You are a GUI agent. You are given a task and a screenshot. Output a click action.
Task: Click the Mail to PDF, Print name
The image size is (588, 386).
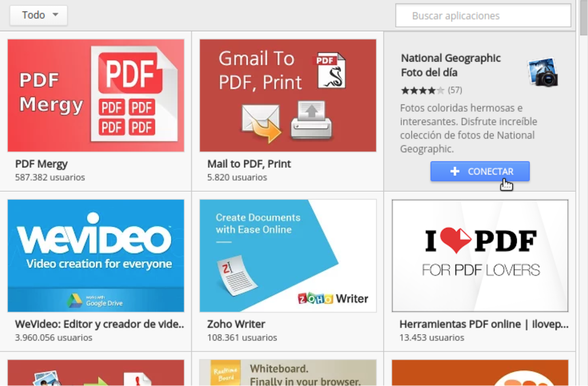(x=249, y=164)
